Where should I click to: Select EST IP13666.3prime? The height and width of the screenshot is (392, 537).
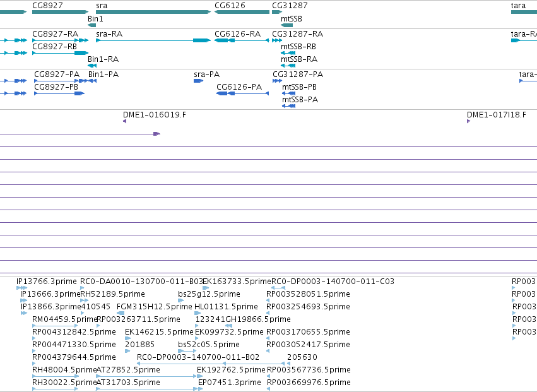point(23,300)
